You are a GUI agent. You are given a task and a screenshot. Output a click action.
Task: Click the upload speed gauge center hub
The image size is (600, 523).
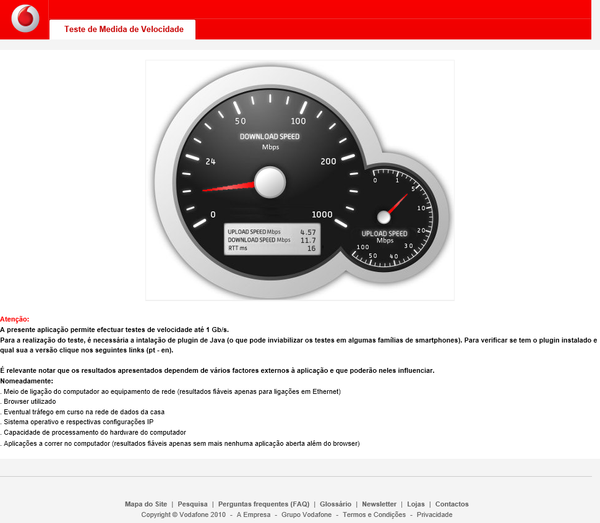(384, 217)
